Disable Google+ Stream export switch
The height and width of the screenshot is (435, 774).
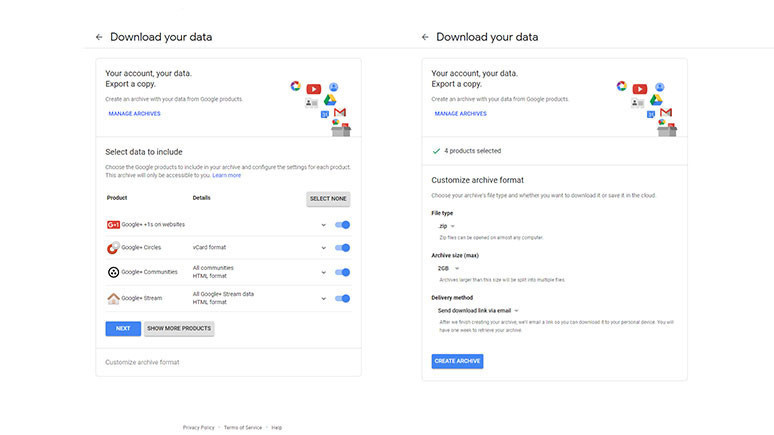pyautogui.click(x=342, y=298)
